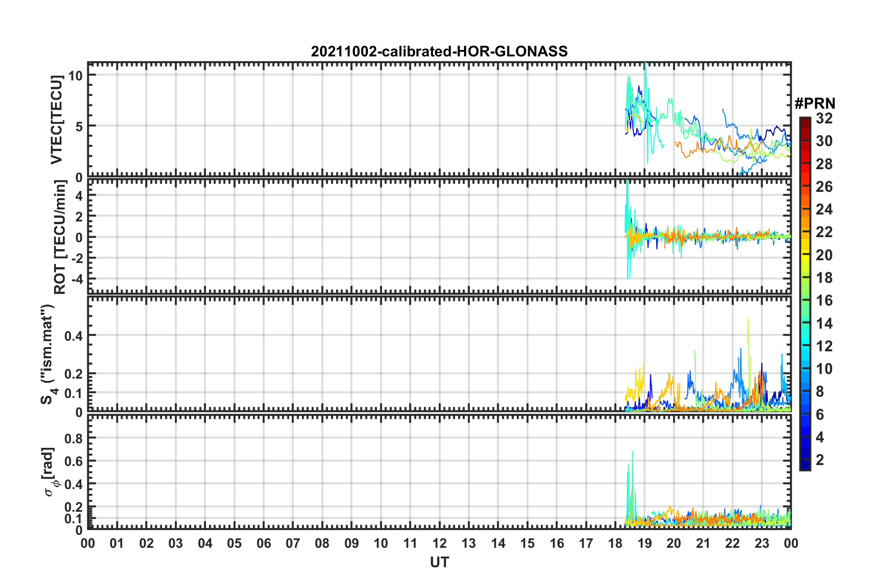Click x-axis tick label 18
Image resolution: width=879 pixels, height=588 pixels.
pos(615,543)
